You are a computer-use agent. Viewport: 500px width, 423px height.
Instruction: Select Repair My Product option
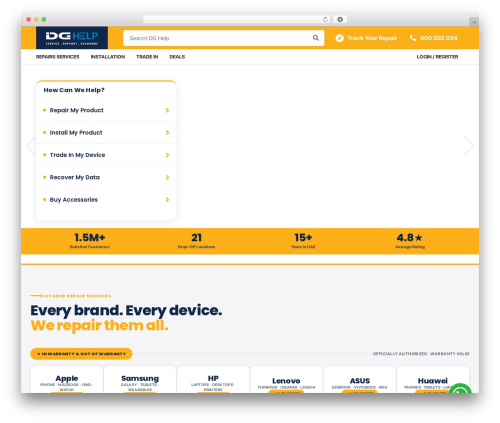click(x=106, y=110)
